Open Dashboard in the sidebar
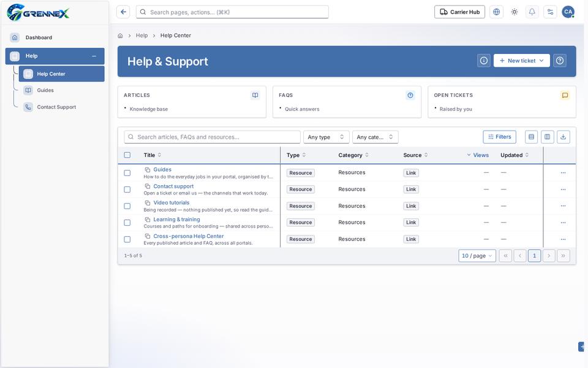Image resolution: width=588 pixels, height=368 pixels. pos(55,37)
